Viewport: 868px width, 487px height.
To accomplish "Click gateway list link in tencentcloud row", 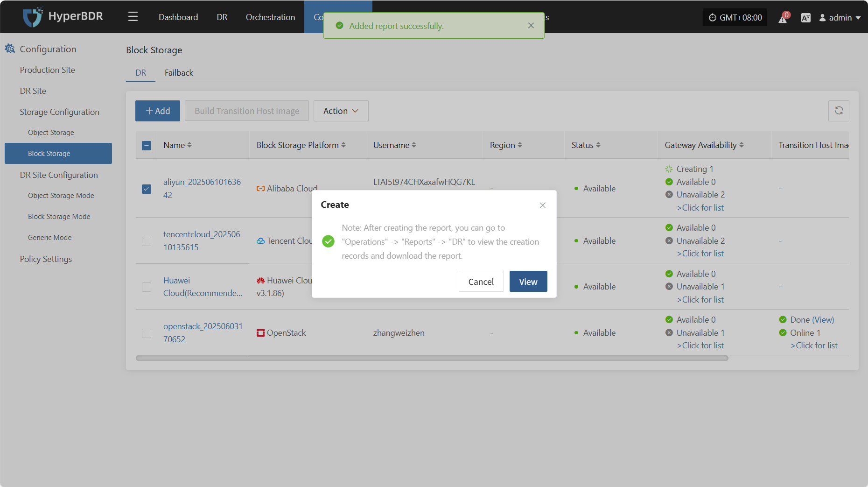I will [700, 254].
